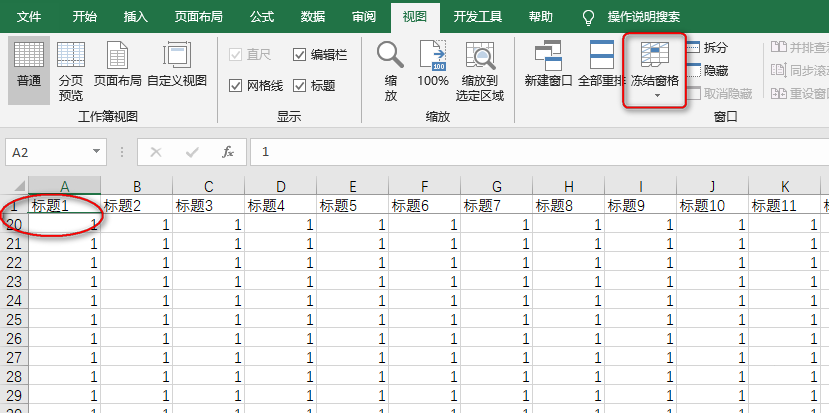
Task: Open Freeze Panes (冻结窗格) menu
Action: coord(655,70)
